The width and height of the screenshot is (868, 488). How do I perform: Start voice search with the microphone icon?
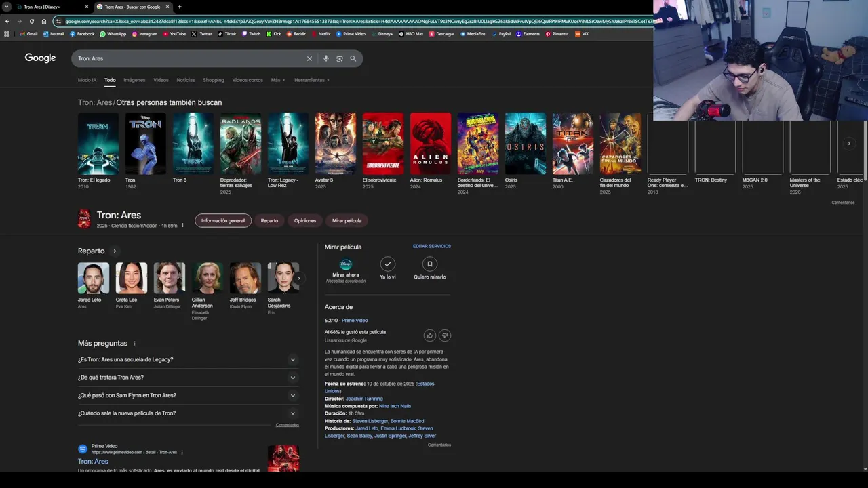tap(326, 58)
